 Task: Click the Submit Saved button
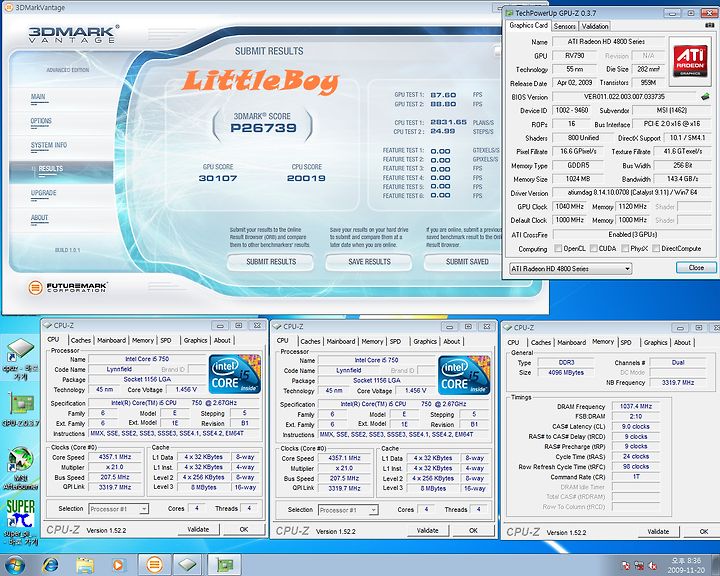point(464,262)
